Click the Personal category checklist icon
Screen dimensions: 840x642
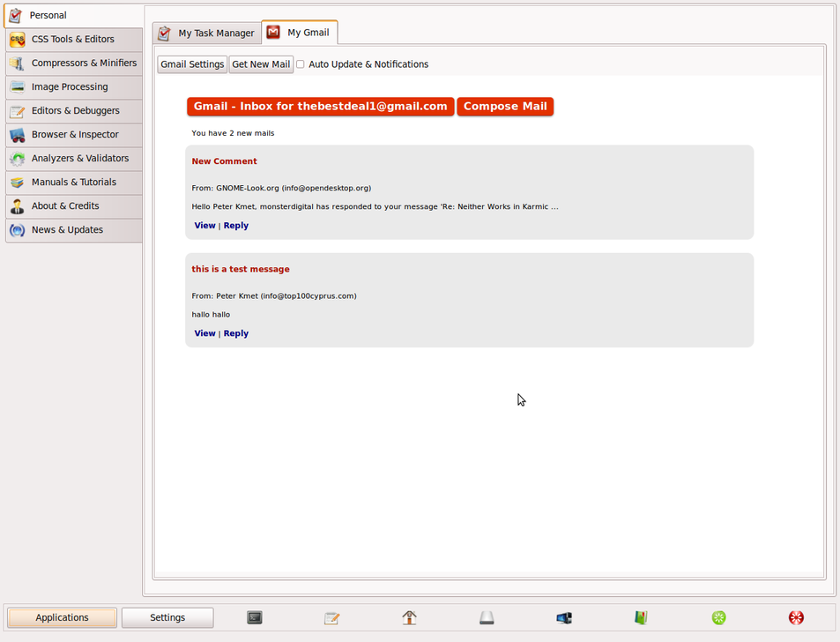[x=16, y=16]
